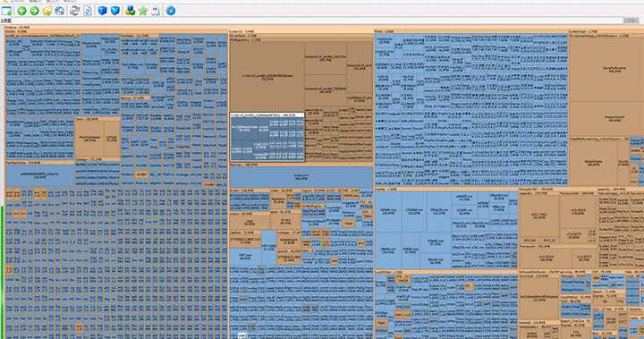Toggle file class styling with the colored blocks icon
Viewport: 644px width, 339px height.
tap(131, 11)
